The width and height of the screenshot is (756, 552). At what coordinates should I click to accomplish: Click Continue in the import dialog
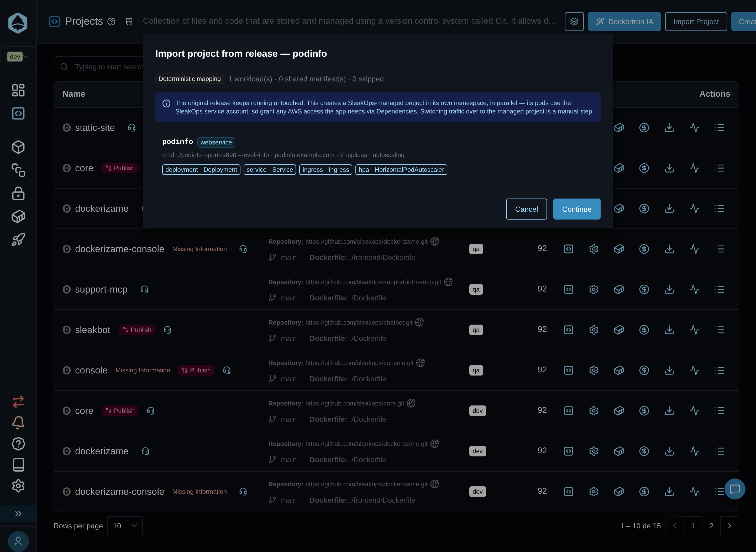point(577,209)
